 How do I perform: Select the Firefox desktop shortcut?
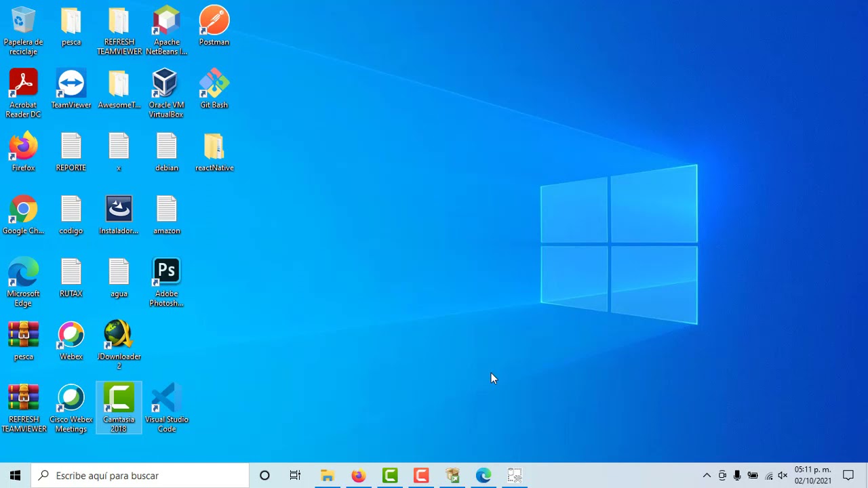[23, 152]
